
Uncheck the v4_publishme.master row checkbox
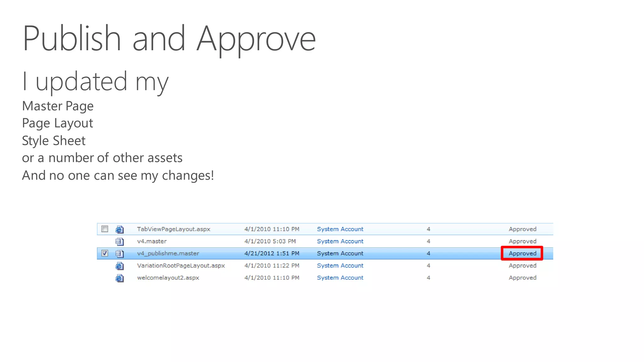(x=105, y=253)
